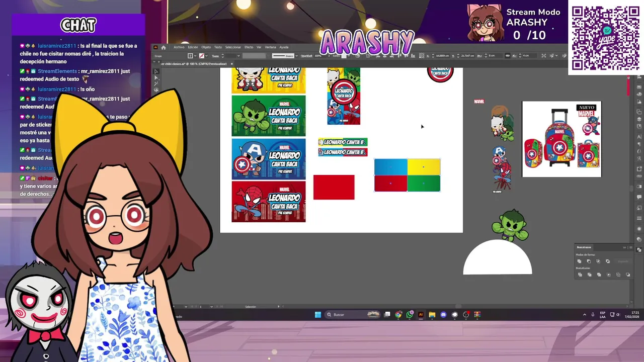Viewport: 644px width, 362px height.
Task: Click the X position input field
Action: coord(443,56)
